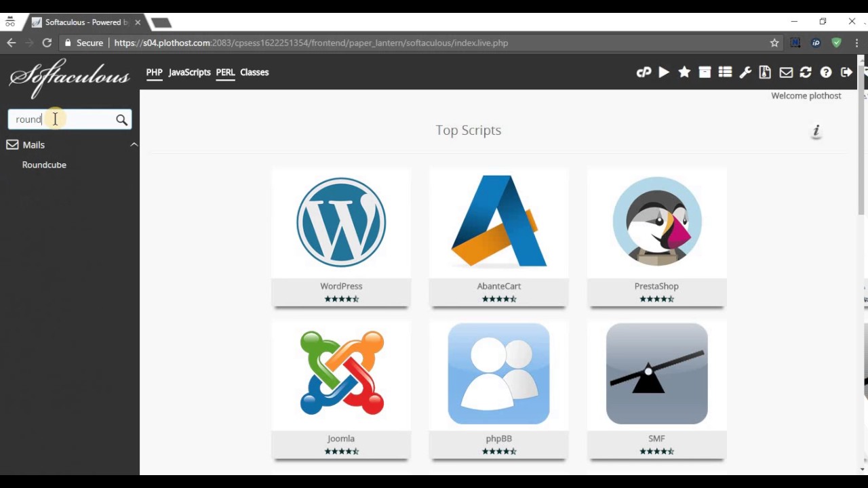868x488 pixels.
Task: Open the WordPress script thumbnail
Action: 341,222
